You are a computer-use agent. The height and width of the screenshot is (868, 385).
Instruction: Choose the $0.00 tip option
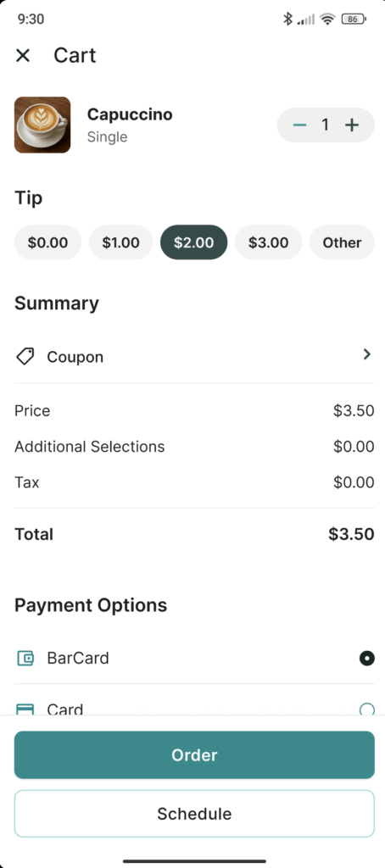pos(47,242)
